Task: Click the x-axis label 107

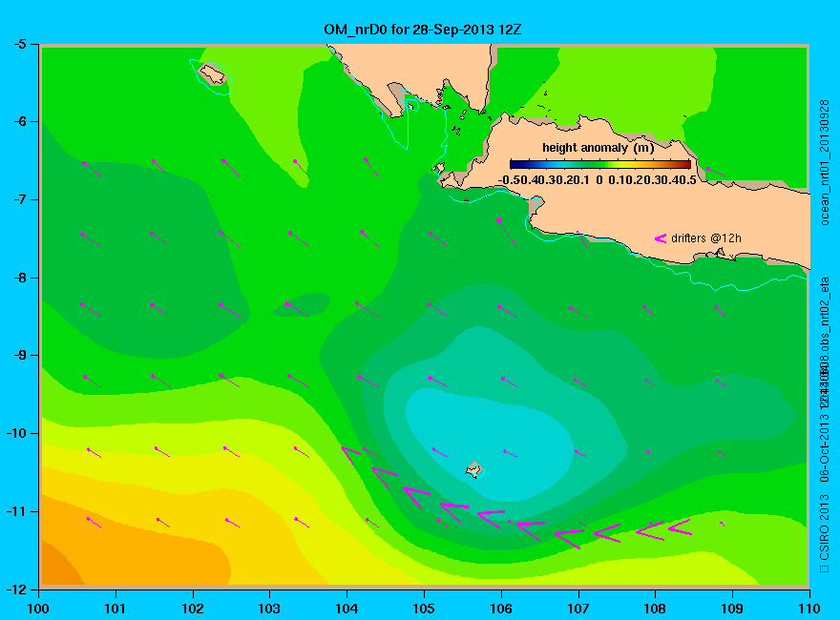Action: (578, 609)
